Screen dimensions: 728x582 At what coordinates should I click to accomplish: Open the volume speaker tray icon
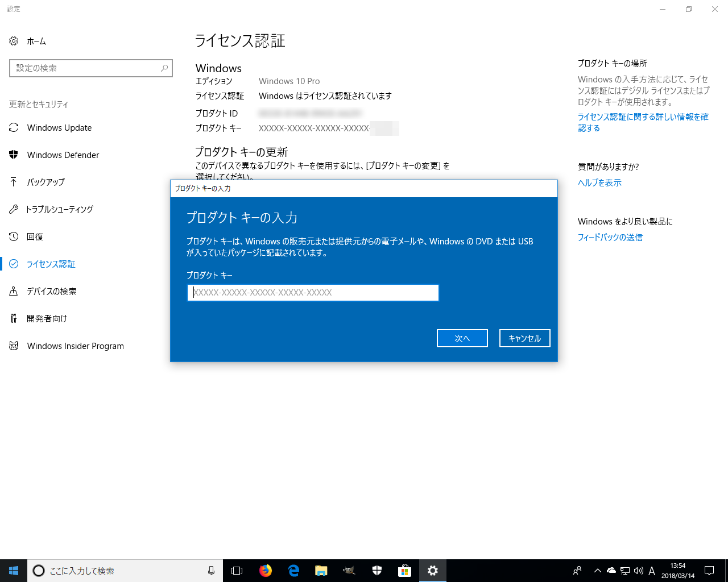click(639, 571)
